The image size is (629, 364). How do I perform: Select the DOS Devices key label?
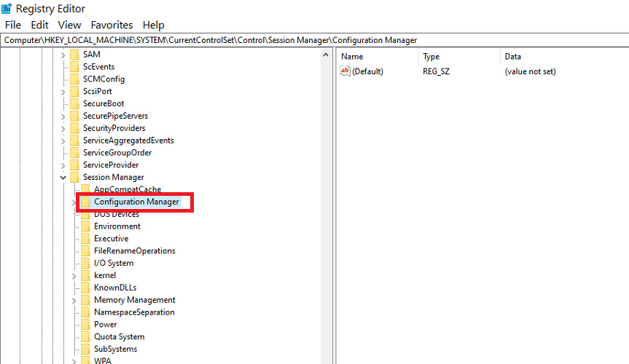117,215
